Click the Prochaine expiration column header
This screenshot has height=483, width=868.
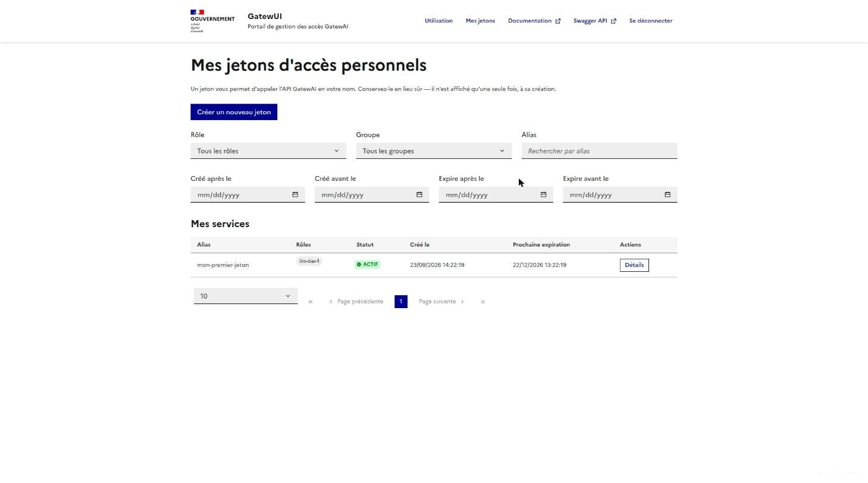(x=541, y=244)
